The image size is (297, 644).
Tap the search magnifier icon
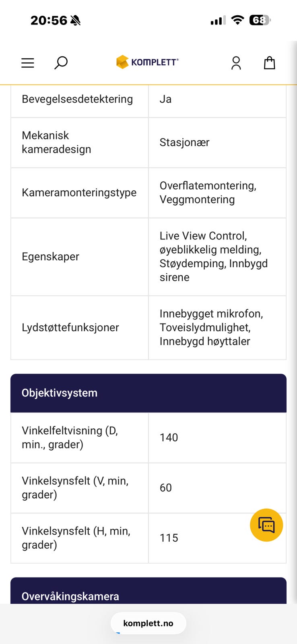pos(61,63)
